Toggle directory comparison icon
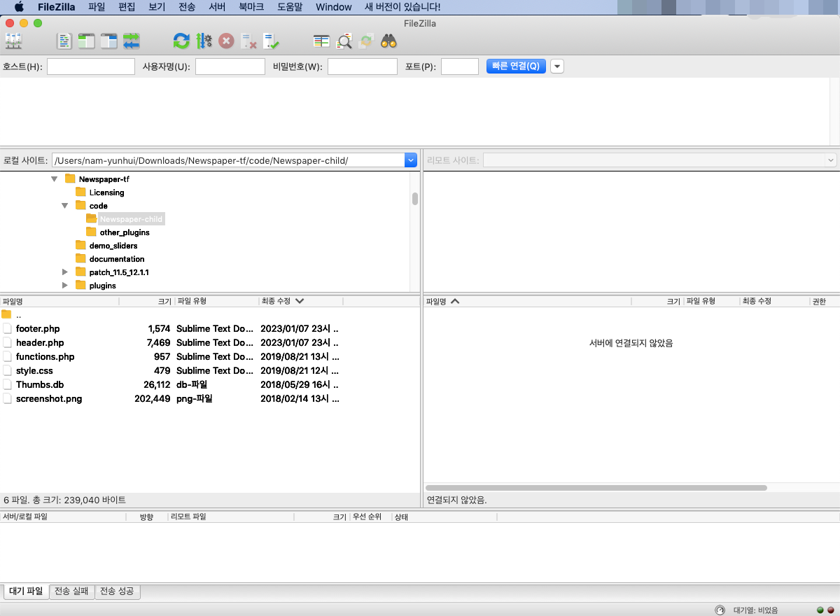 click(x=344, y=41)
